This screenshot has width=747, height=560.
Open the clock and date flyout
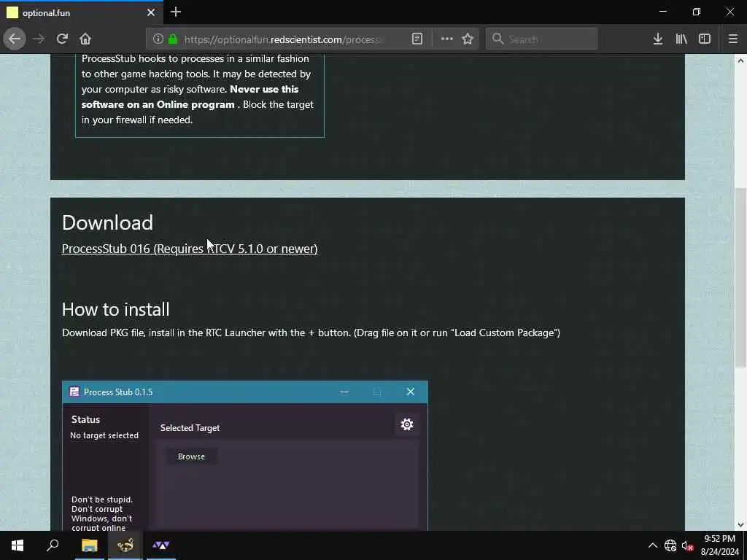(x=720, y=545)
